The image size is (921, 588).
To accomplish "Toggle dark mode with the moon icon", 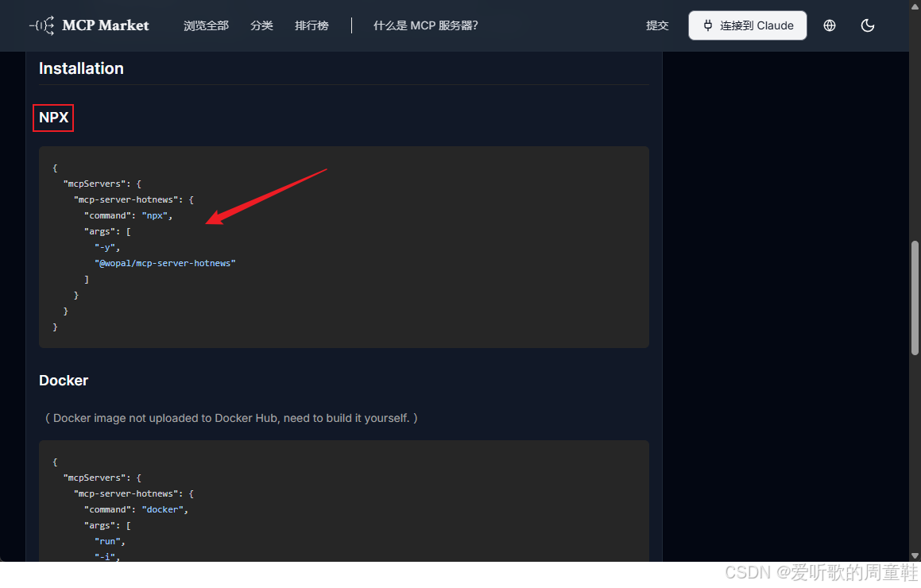I will (868, 25).
